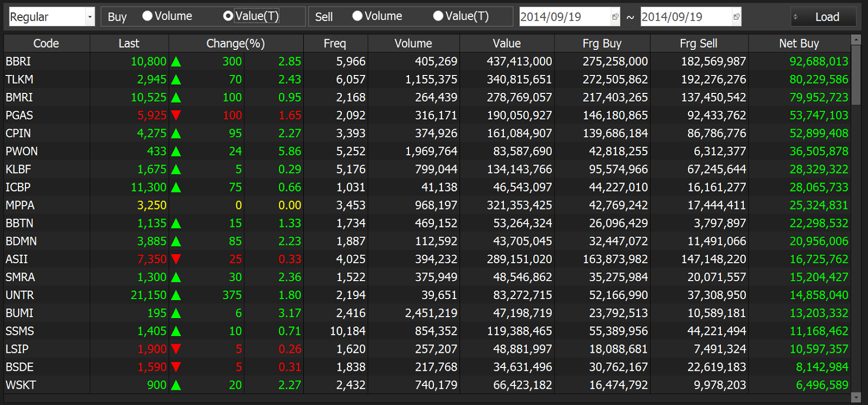The height and width of the screenshot is (405, 868).
Task: Open the end date calendar picker icon
Action: [736, 17]
